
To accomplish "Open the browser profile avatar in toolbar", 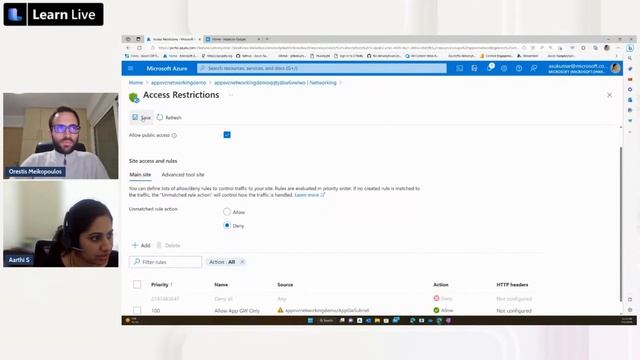I will pyautogui.click(x=607, y=48).
